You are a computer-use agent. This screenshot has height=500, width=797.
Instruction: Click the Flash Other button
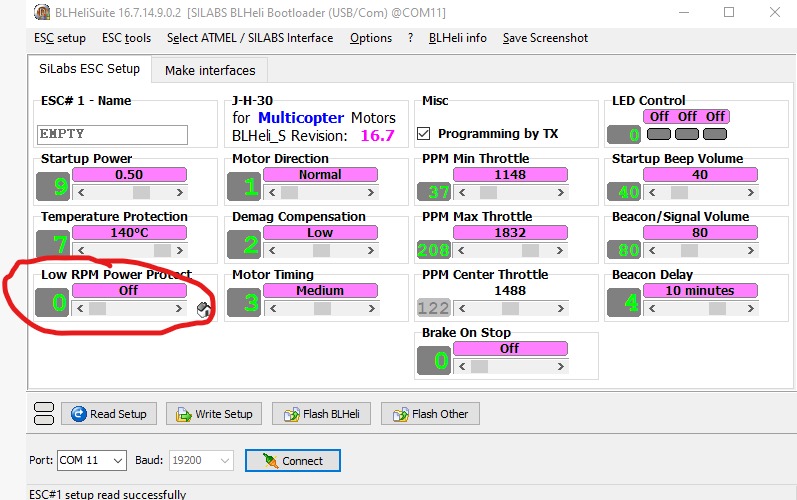[x=430, y=414]
